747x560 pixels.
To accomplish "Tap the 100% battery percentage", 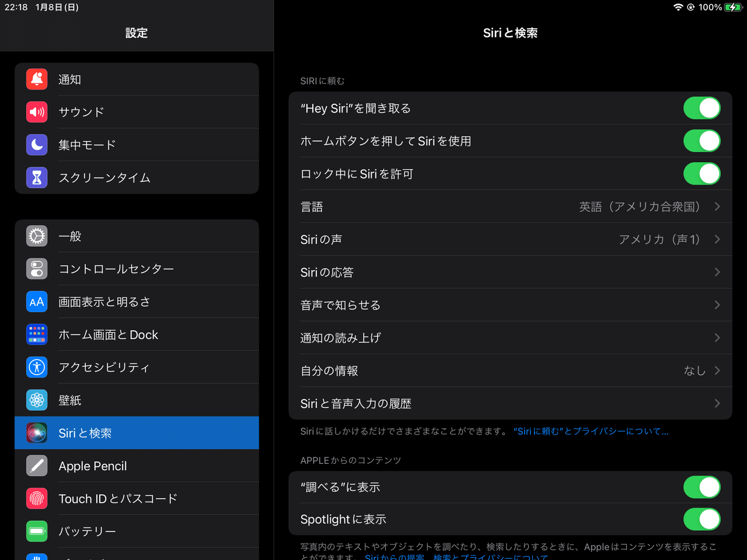I will tap(710, 7).
